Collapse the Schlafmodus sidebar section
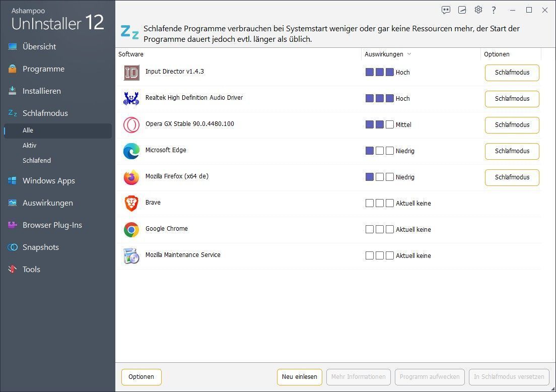The image size is (556, 392). [45, 113]
